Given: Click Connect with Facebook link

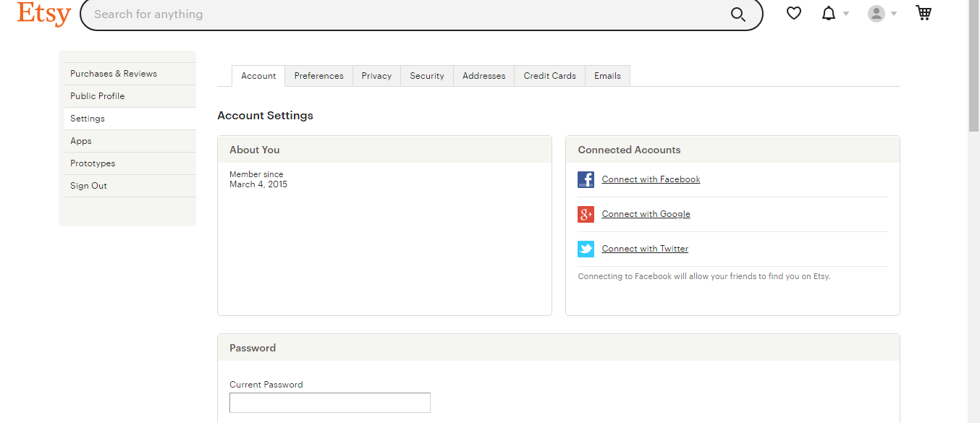Looking at the screenshot, I should pos(651,179).
